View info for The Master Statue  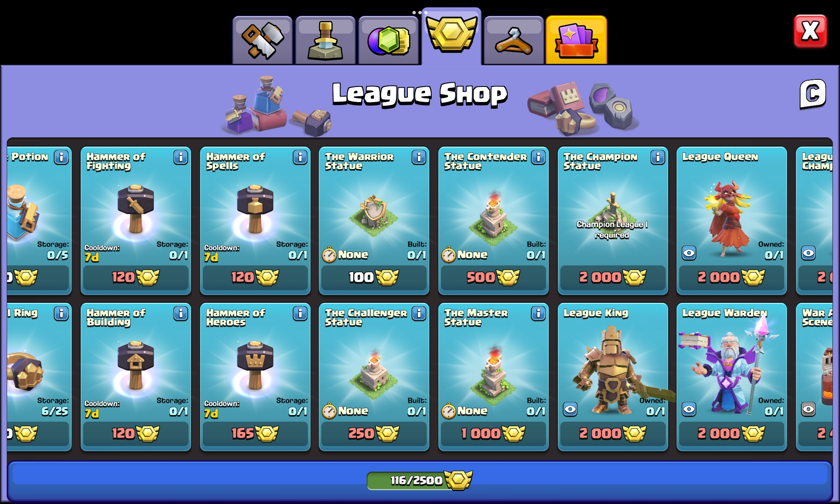(538, 314)
